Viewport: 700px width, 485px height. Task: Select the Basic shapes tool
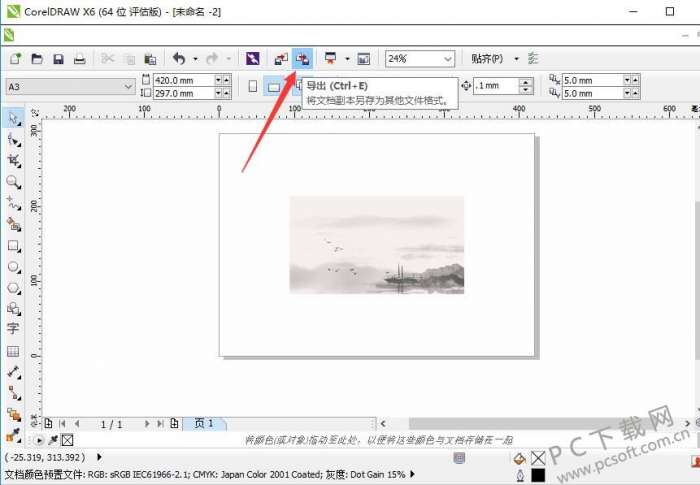[14, 309]
